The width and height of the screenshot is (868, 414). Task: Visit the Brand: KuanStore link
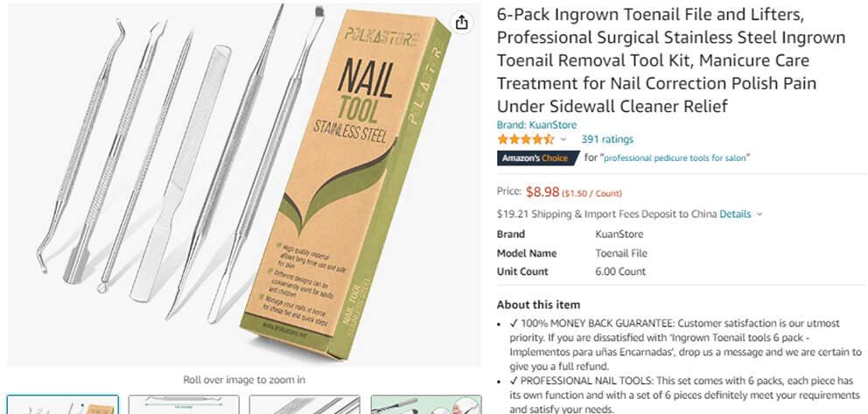536,125
